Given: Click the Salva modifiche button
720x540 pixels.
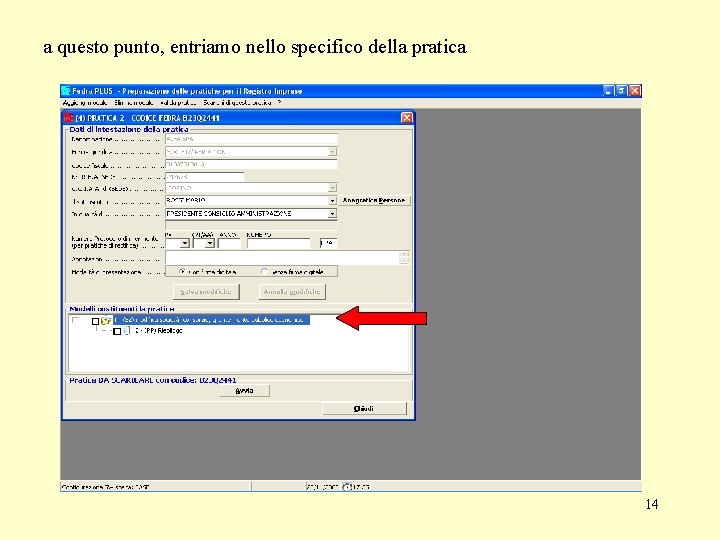Looking at the screenshot, I should [x=206, y=292].
